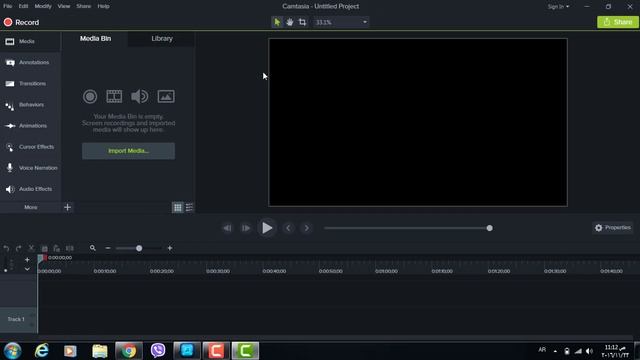Open the Modify menu

pyautogui.click(x=43, y=6)
